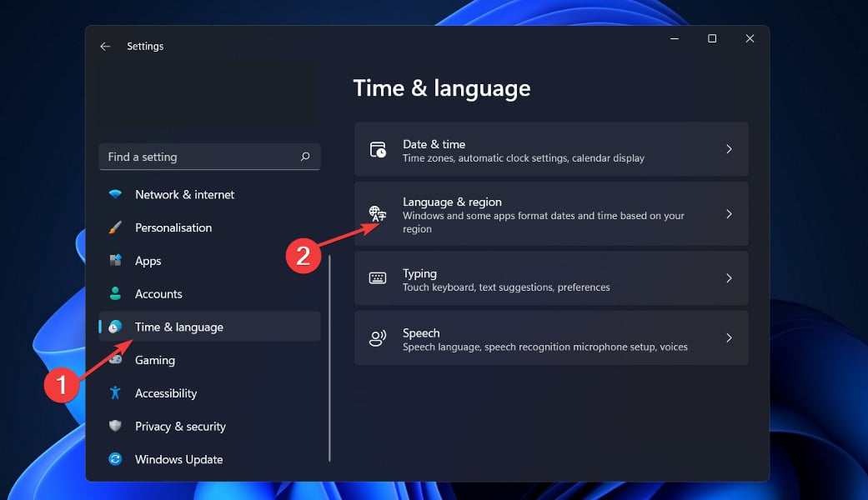Viewport: 868px width, 500px height.
Task: Click the Windows Update refresh icon
Action: click(x=115, y=458)
